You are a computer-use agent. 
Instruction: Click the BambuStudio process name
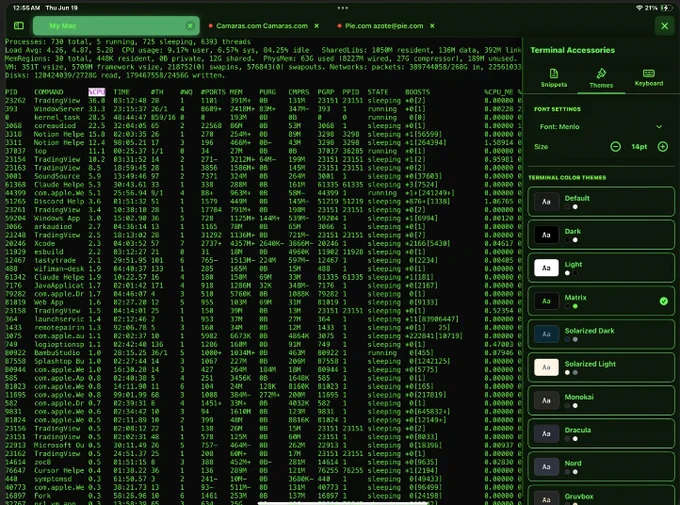click(57, 353)
